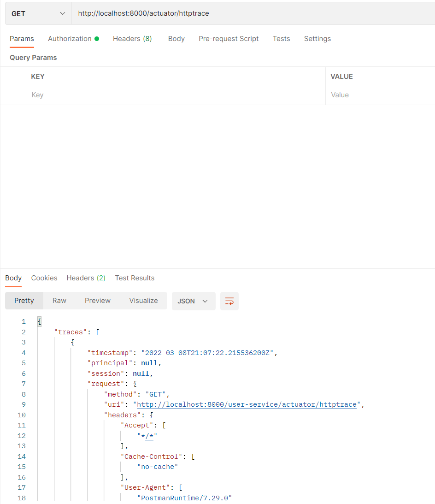Viewport: 435px width, 504px height.
Task: Open the Visualize view
Action: (x=144, y=301)
